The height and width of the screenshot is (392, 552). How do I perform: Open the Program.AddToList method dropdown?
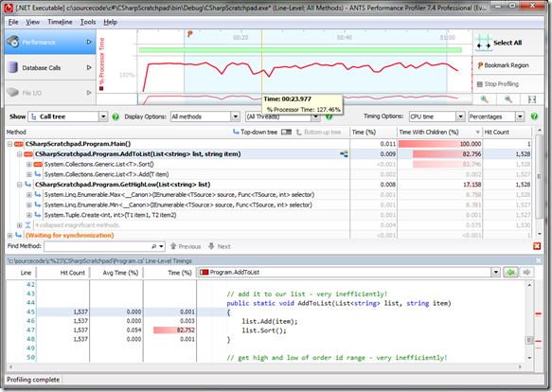[496, 273]
